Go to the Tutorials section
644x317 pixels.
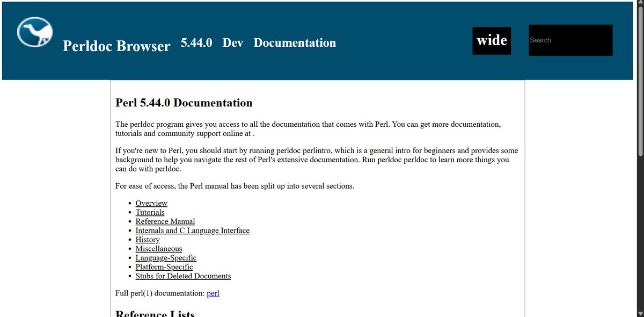pos(150,212)
